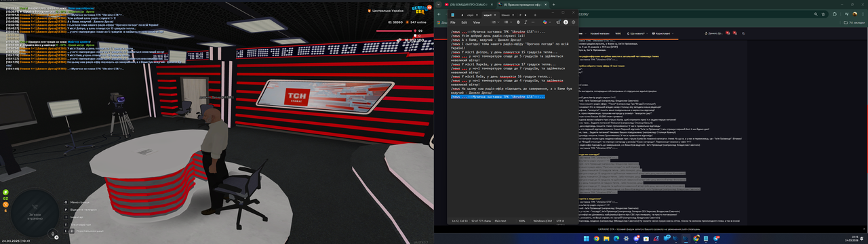Add a new Notepad tab
This screenshot has height=244, width=868.
click(x=535, y=15)
